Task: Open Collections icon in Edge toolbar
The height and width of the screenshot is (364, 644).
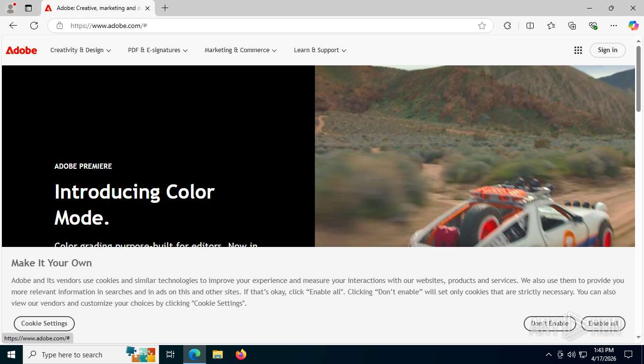Action: click(572, 26)
